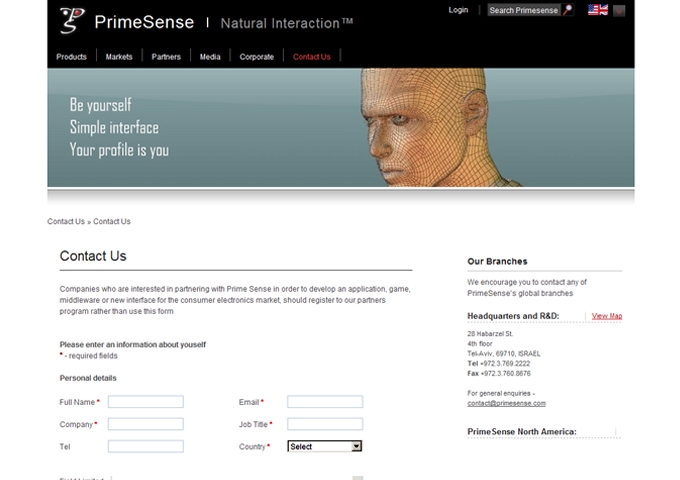This screenshot has height=480, width=680.
Task: Click first Contact Us breadcrumb link
Action: pyautogui.click(x=66, y=222)
